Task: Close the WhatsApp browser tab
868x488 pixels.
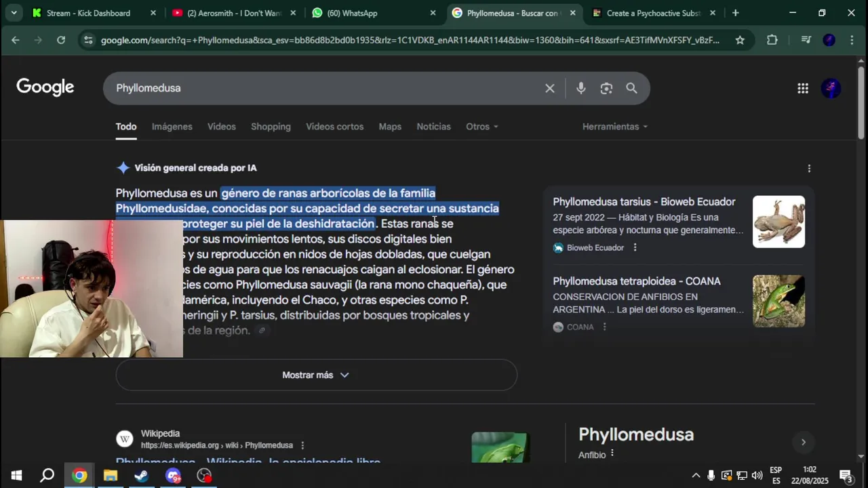Action: pyautogui.click(x=433, y=13)
